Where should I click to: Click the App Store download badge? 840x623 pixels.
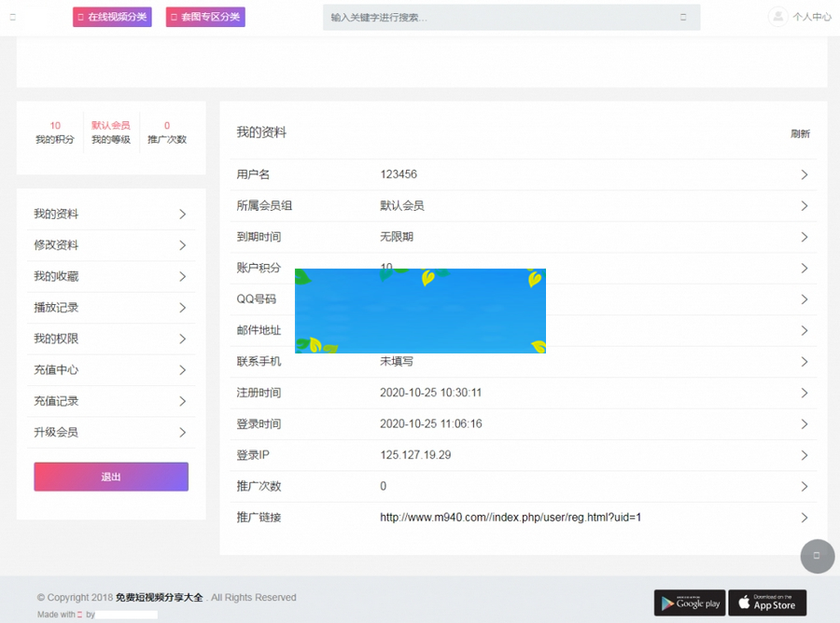point(767,602)
